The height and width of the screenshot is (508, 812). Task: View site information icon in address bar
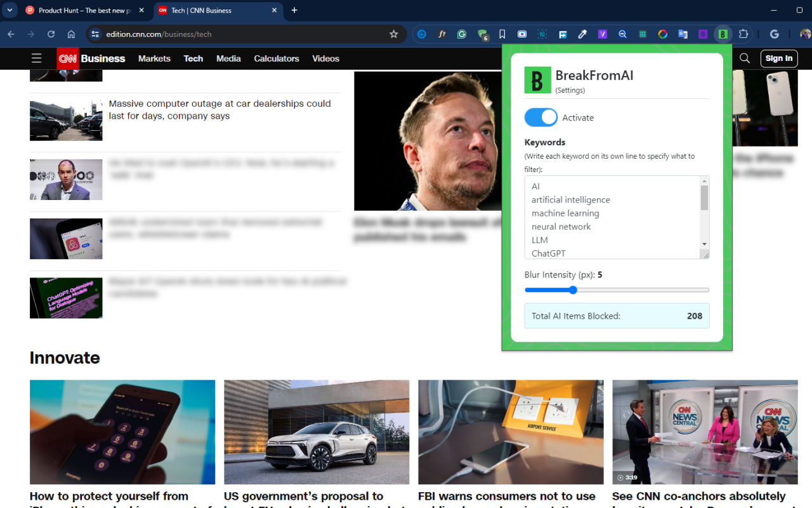(95, 34)
